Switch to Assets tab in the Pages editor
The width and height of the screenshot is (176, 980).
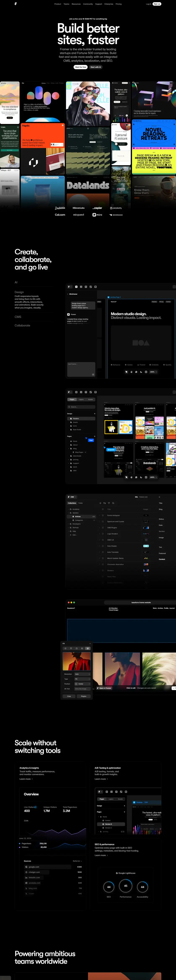pyautogui.click(x=90, y=399)
